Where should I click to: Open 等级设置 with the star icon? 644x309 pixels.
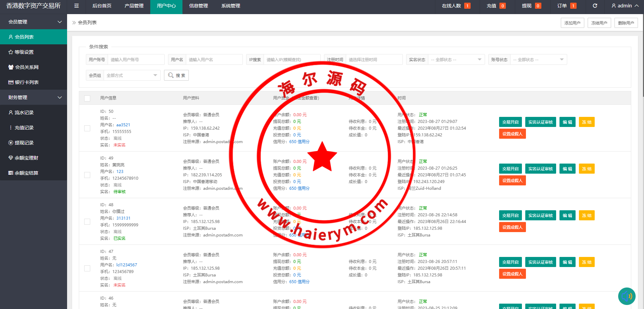pyautogui.click(x=24, y=52)
